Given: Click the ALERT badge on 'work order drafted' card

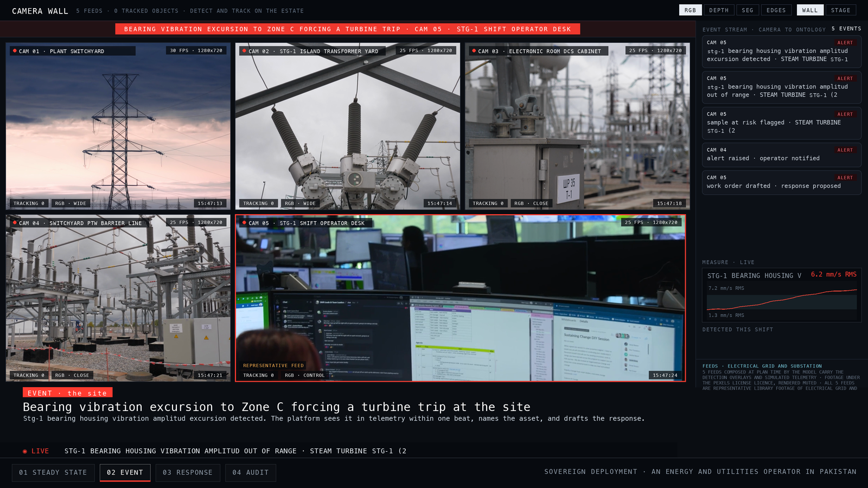Looking at the screenshot, I should 845,178.
